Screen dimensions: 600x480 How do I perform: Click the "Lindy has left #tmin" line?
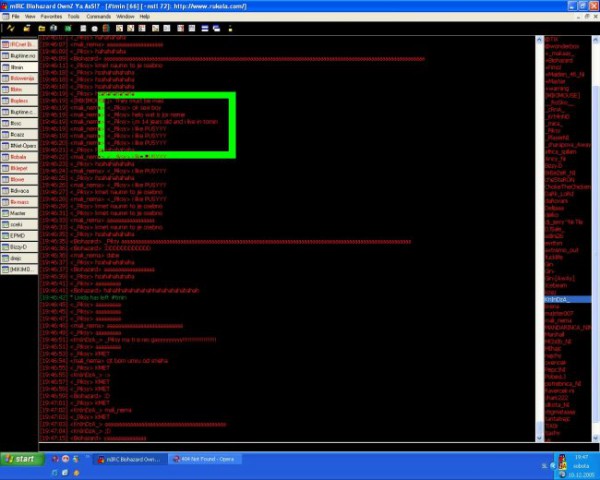[98, 297]
